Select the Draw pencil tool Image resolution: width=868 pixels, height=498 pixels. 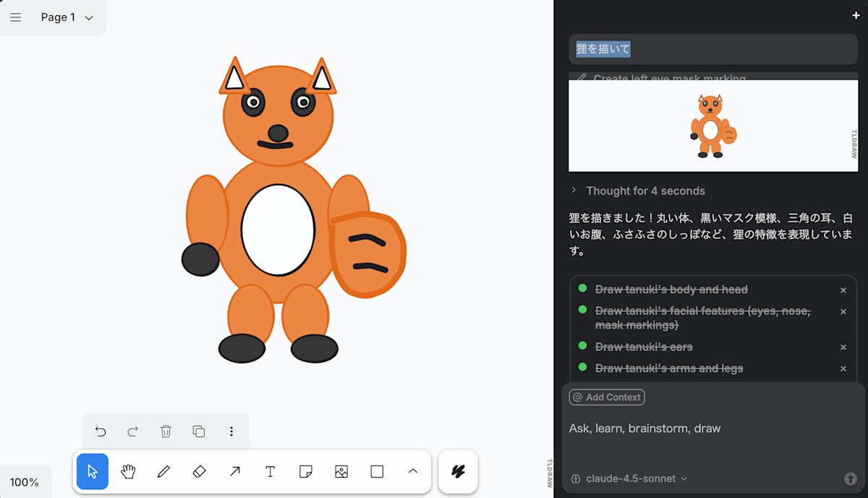tap(163, 471)
